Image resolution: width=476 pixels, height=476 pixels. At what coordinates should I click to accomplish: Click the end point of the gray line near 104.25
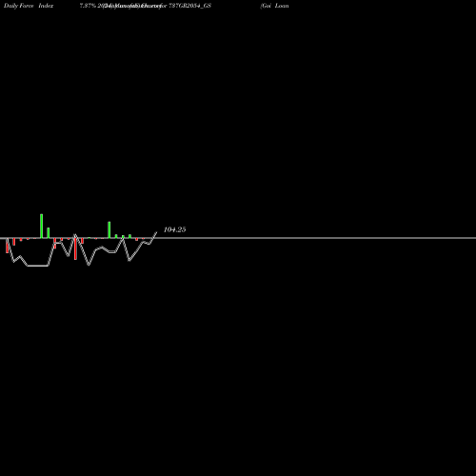(156, 232)
